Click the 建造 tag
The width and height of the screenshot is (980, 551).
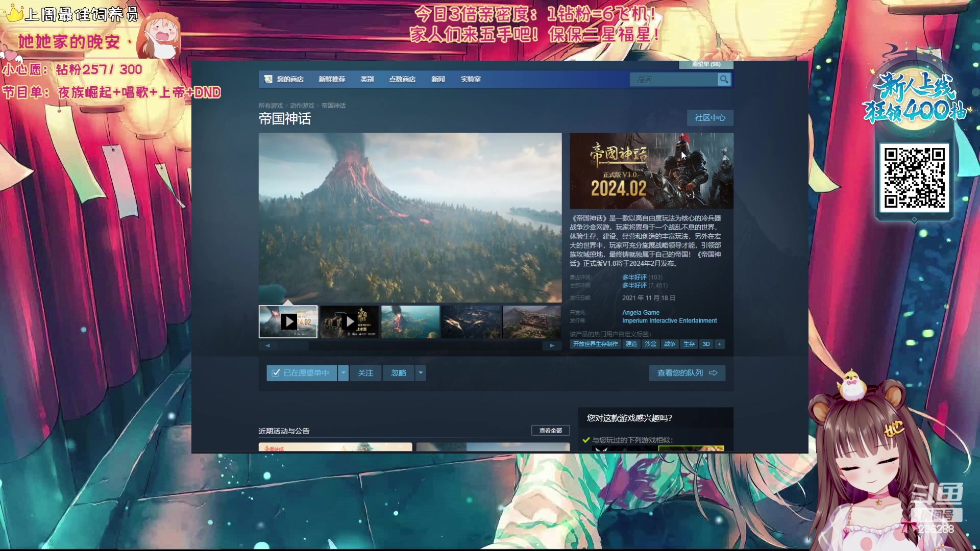tap(631, 344)
